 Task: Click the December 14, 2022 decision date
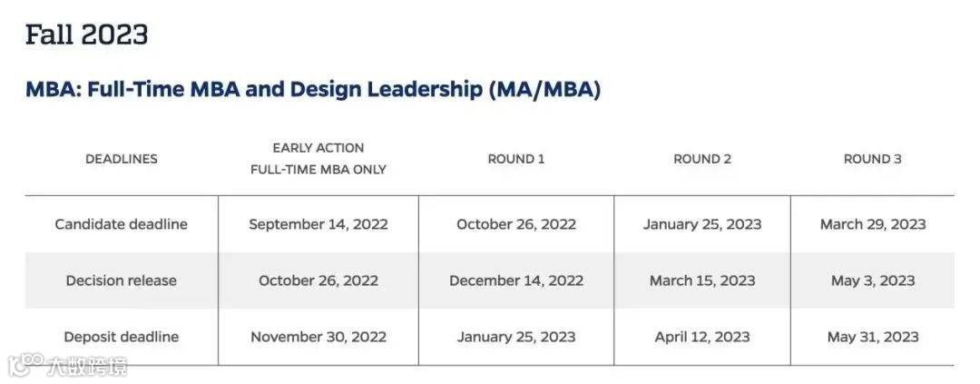(516, 281)
